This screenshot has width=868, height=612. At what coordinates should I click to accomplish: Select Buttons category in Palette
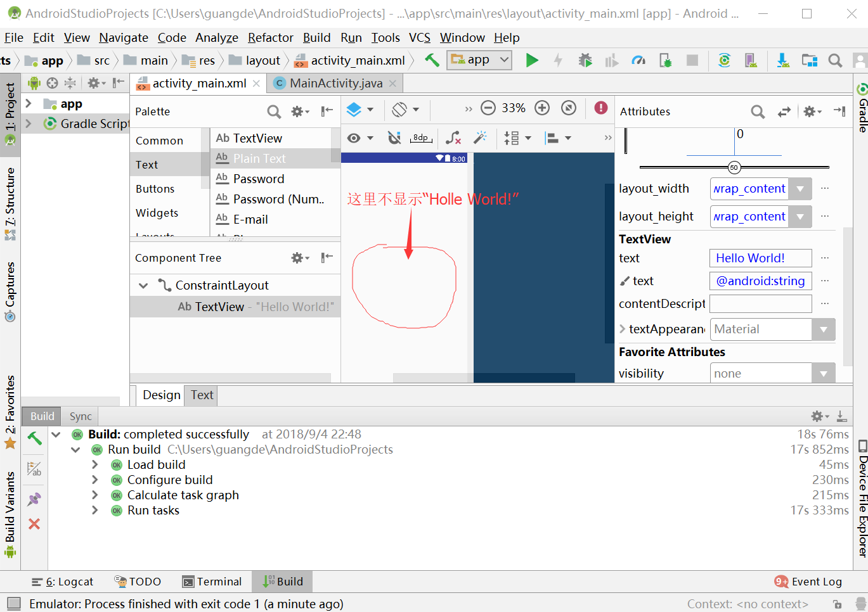(155, 189)
